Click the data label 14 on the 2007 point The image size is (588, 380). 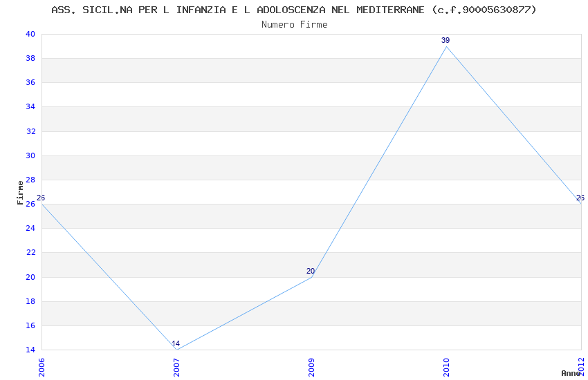click(176, 343)
